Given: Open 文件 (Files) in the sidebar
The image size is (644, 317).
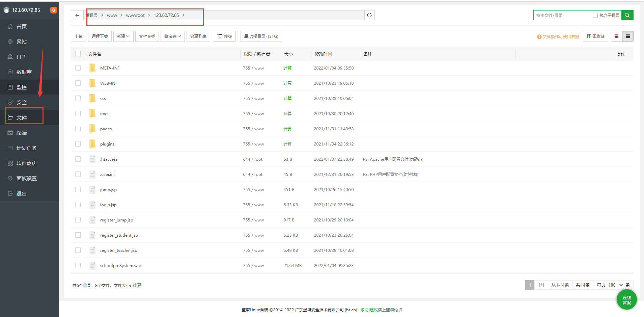Looking at the screenshot, I should click(29, 117).
